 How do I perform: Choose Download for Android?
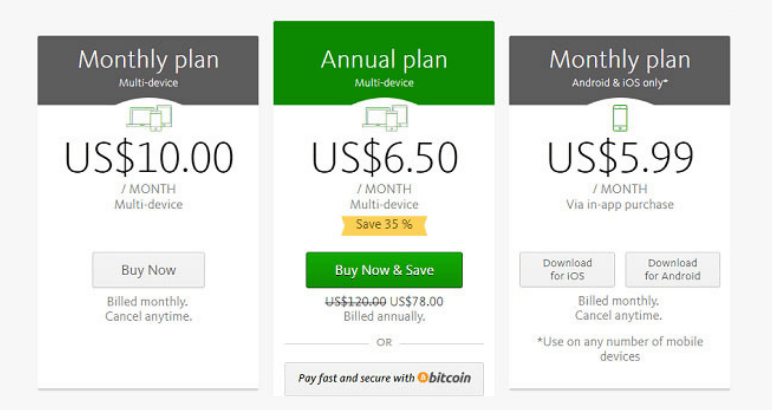tap(672, 270)
